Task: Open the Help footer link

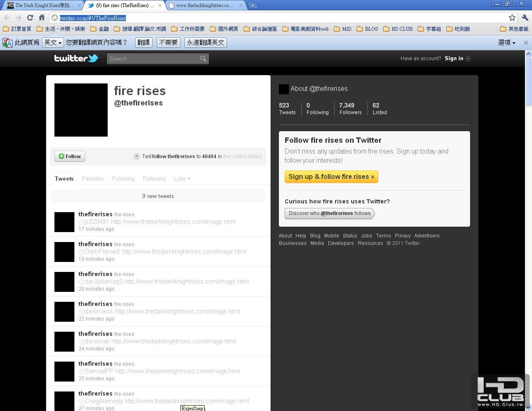Action: [x=301, y=236]
